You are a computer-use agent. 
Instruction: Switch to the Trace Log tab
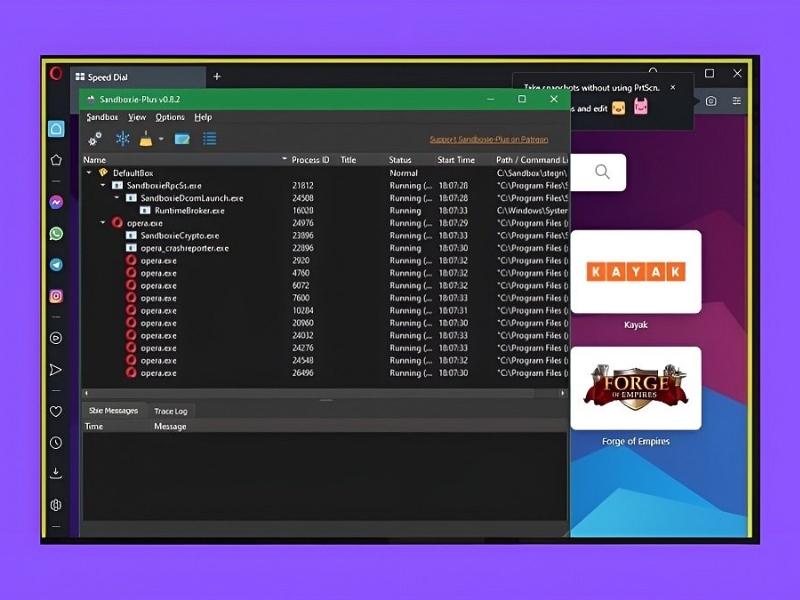(x=170, y=411)
